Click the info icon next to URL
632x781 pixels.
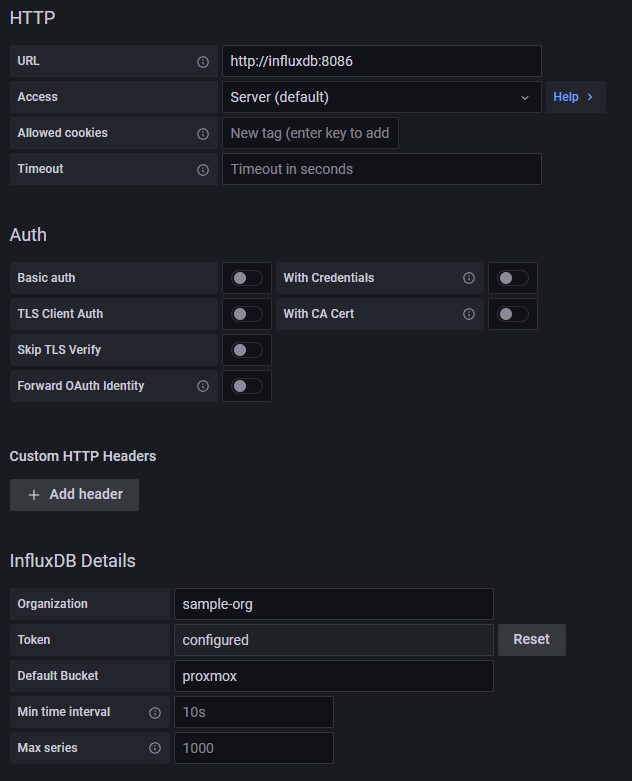203,61
